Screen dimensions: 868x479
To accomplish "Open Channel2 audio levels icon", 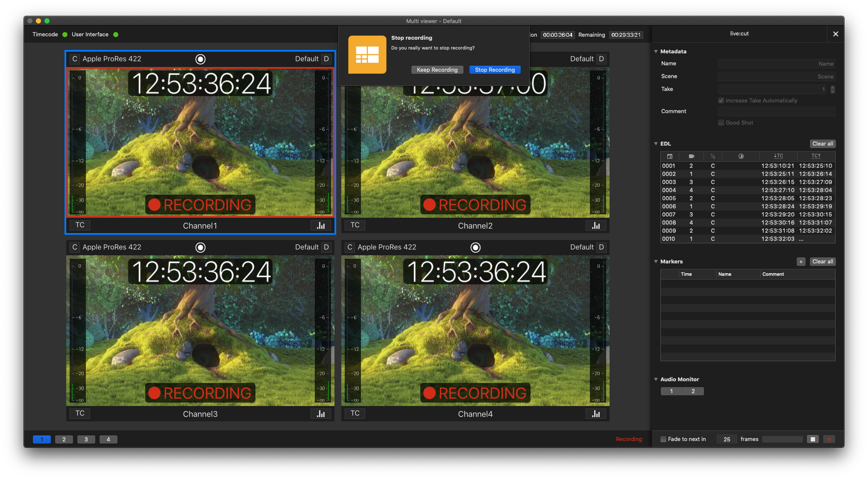I will coord(596,225).
